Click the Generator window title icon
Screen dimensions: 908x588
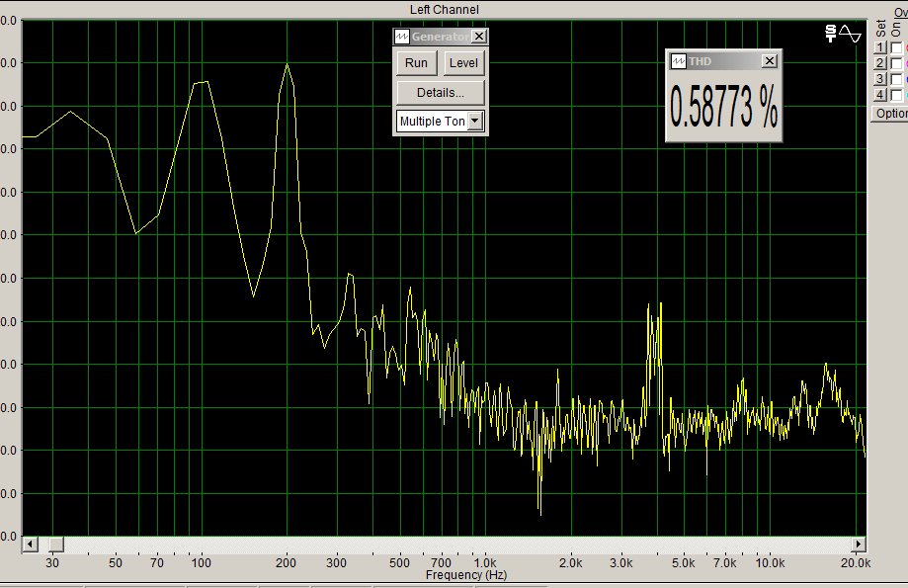402,37
